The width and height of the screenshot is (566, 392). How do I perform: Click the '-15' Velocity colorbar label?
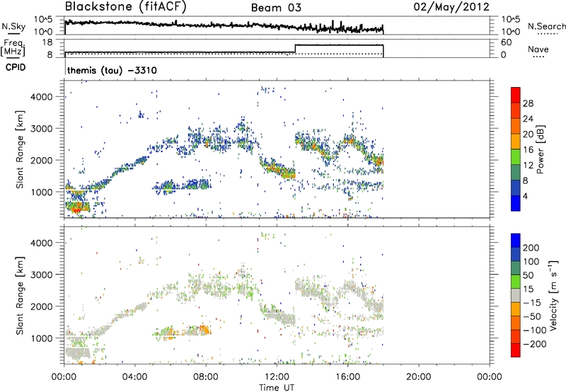532,303
